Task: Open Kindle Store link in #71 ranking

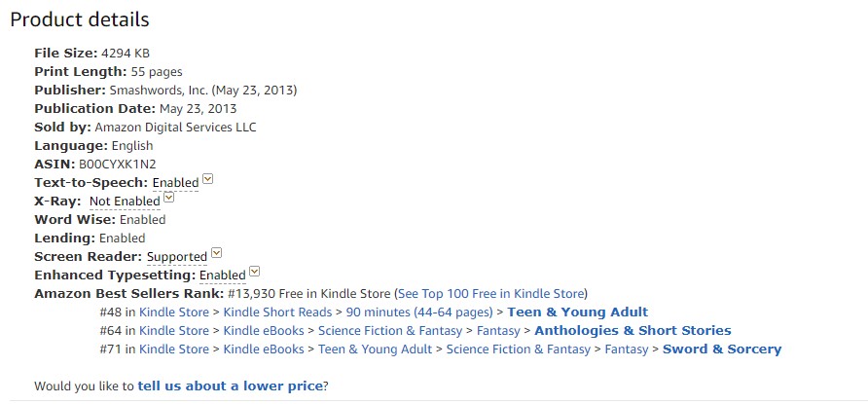Action: pyautogui.click(x=173, y=349)
